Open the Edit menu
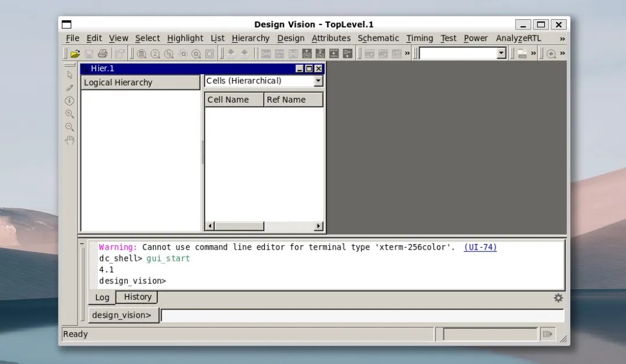This screenshot has width=626, height=364. point(94,38)
